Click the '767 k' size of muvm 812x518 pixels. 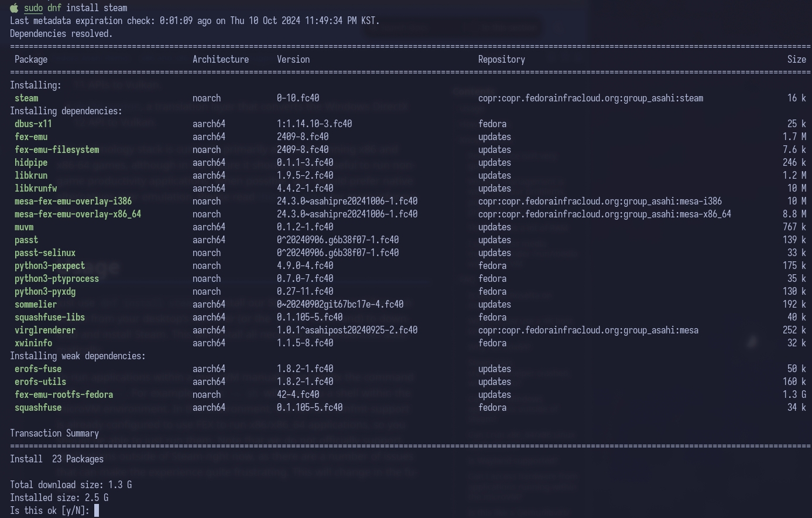(794, 227)
